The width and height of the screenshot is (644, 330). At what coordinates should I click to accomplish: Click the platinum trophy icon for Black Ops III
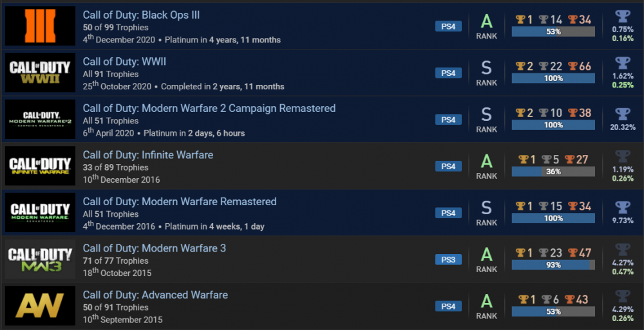point(623,17)
